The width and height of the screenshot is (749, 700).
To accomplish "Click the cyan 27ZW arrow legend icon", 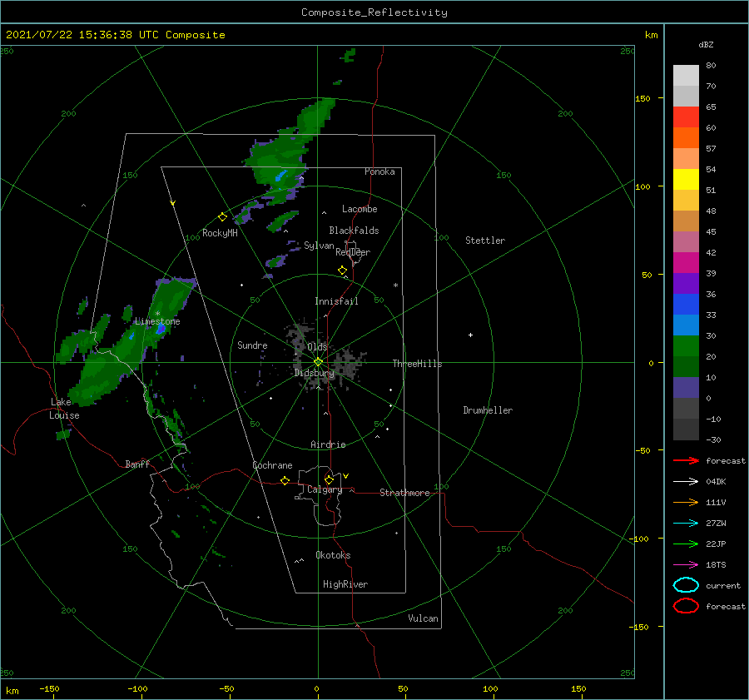I will 686,523.
